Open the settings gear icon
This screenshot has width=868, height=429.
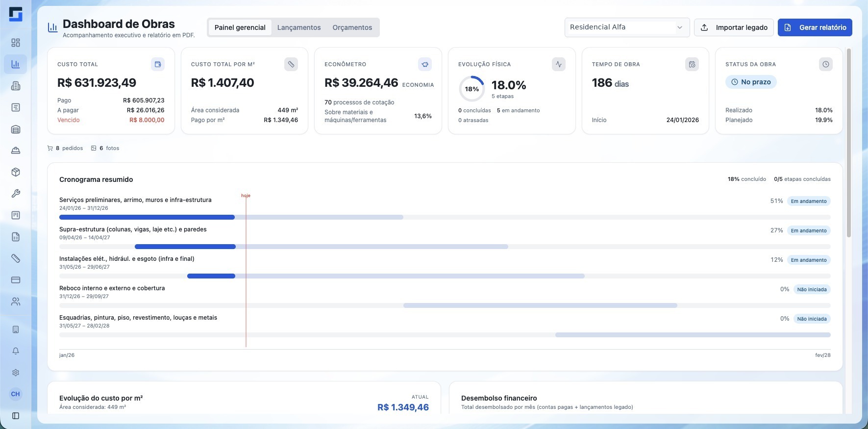point(16,373)
